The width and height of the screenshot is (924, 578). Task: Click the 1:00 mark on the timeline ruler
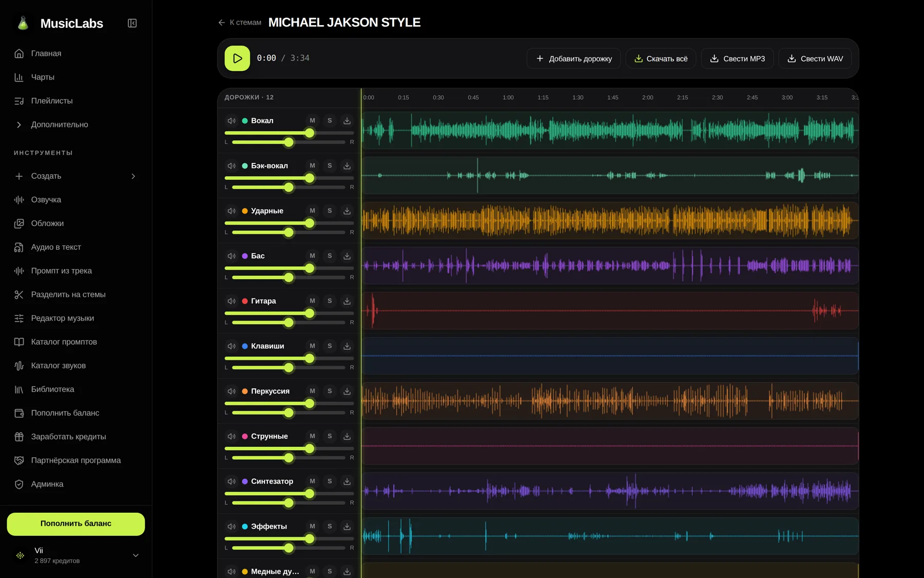click(x=508, y=98)
